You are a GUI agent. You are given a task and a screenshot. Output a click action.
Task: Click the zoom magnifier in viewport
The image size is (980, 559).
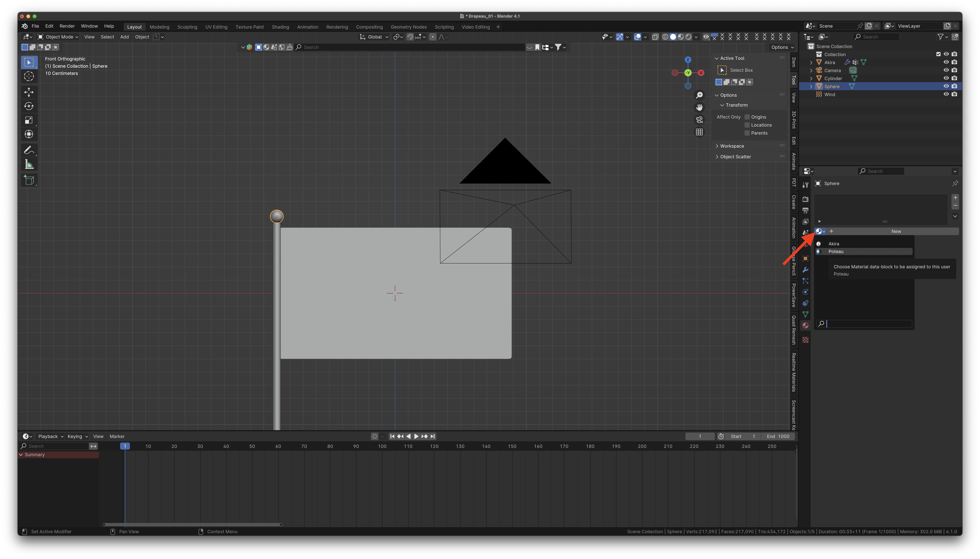(700, 95)
